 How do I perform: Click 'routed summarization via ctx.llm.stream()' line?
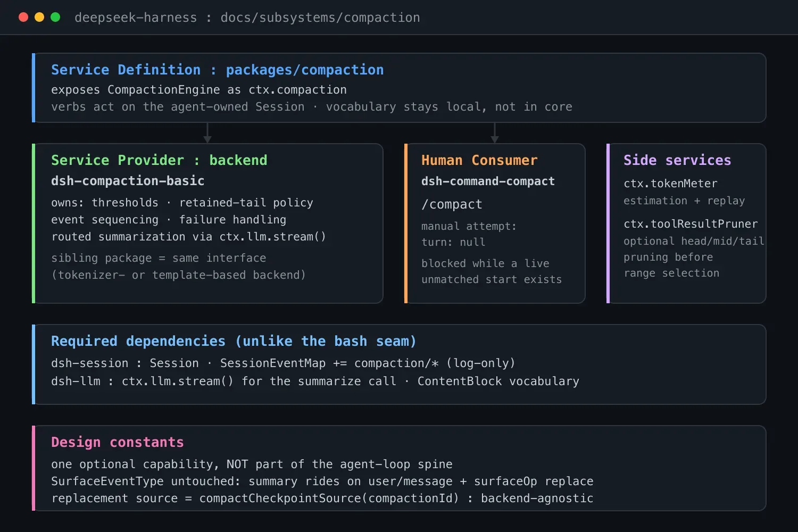coord(188,237)
